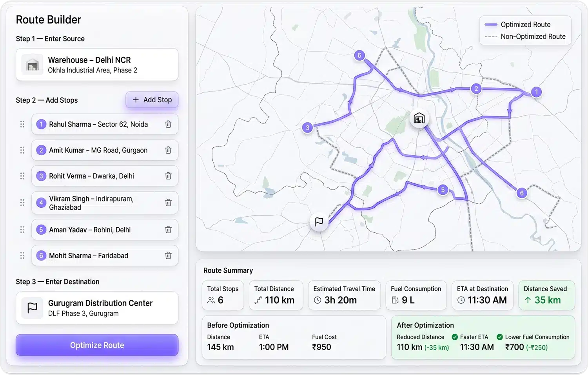Click the 145 km before-optimization distance
Viewport: 588px width, 375px height.
[220, 347]
